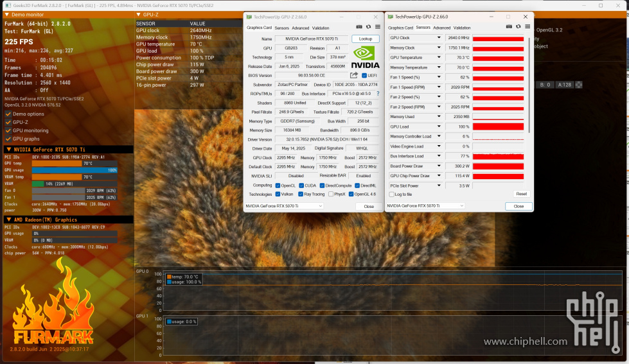Click the Sensors window vertical scrollbar

click(x=529, y=85)
